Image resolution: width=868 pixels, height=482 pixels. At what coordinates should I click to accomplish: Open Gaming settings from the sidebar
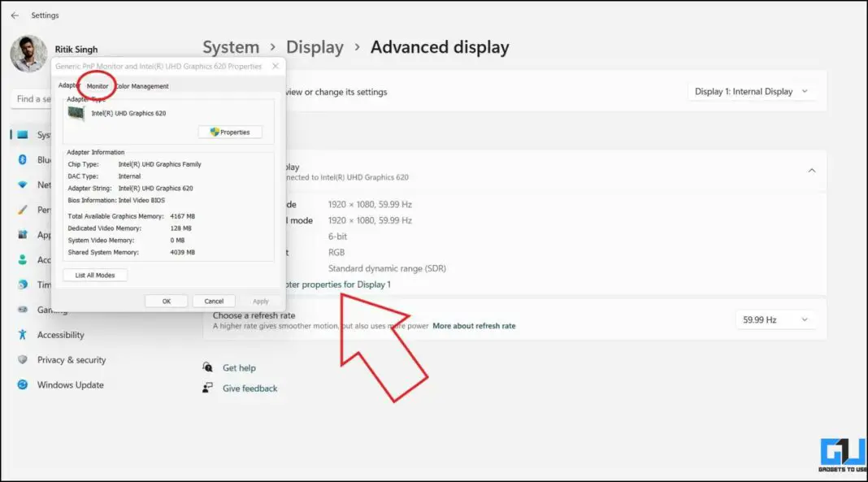point(49,309)
